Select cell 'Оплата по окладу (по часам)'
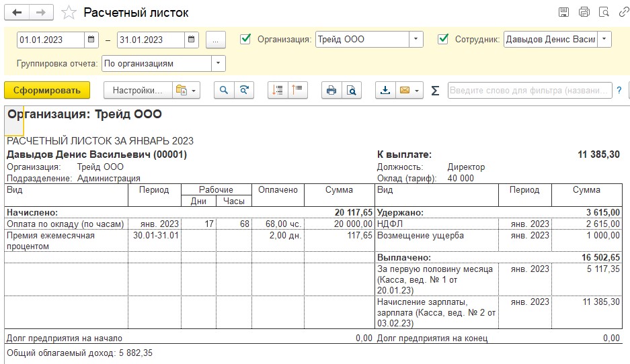This screenshot has height=364, width=630. pos(65,224)
